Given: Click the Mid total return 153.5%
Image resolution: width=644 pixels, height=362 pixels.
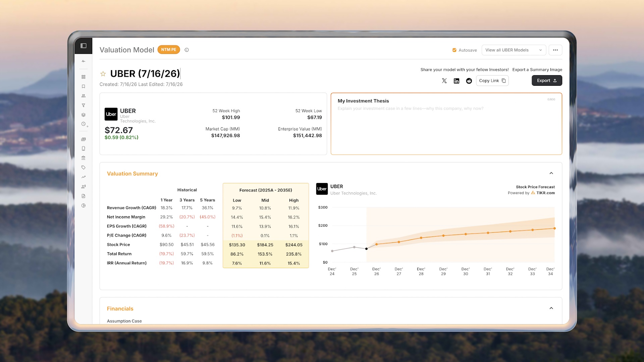Looking at the screenshot, I should (x=265, y=254).
